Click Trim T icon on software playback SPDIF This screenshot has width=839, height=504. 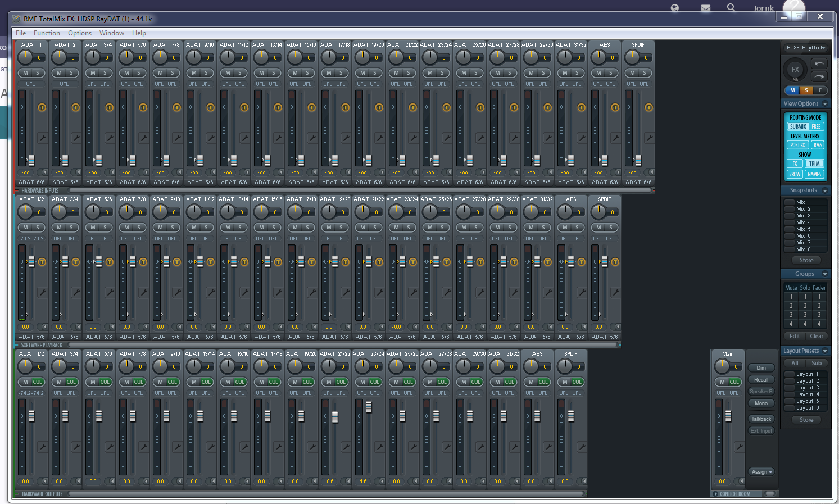coord(615,262)
